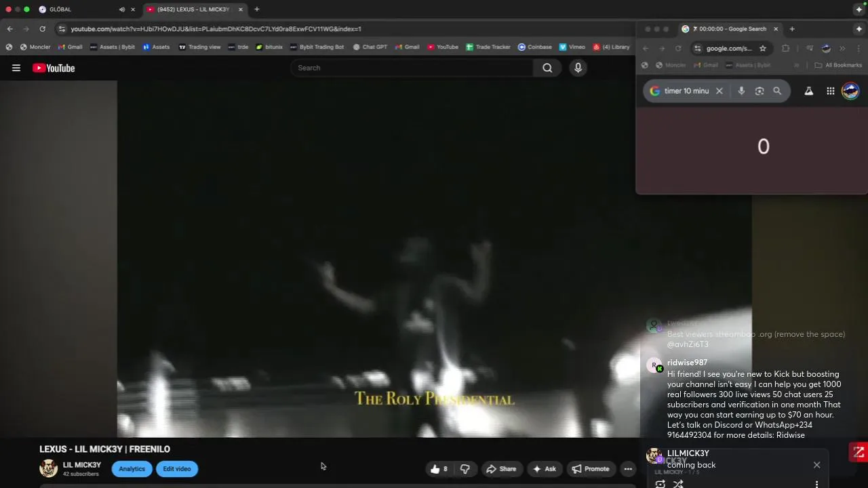Open the Bybit Trading Bot bookmark
868x488 pixels.
pos(317,47)
